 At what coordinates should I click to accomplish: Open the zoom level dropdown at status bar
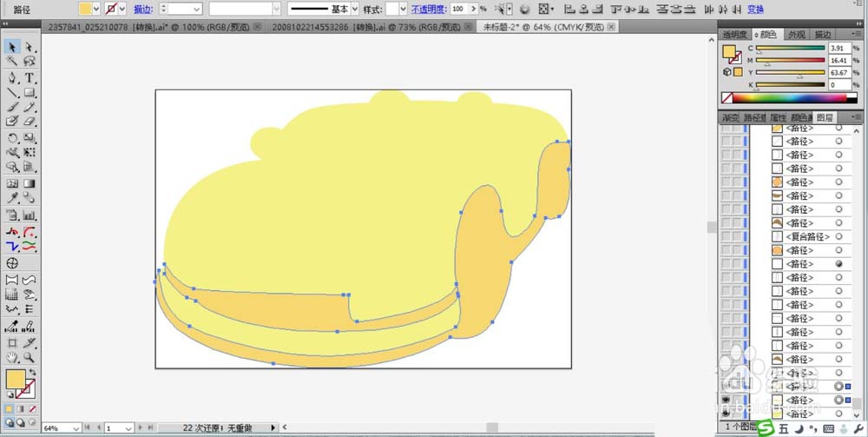(x=76, y=428)
